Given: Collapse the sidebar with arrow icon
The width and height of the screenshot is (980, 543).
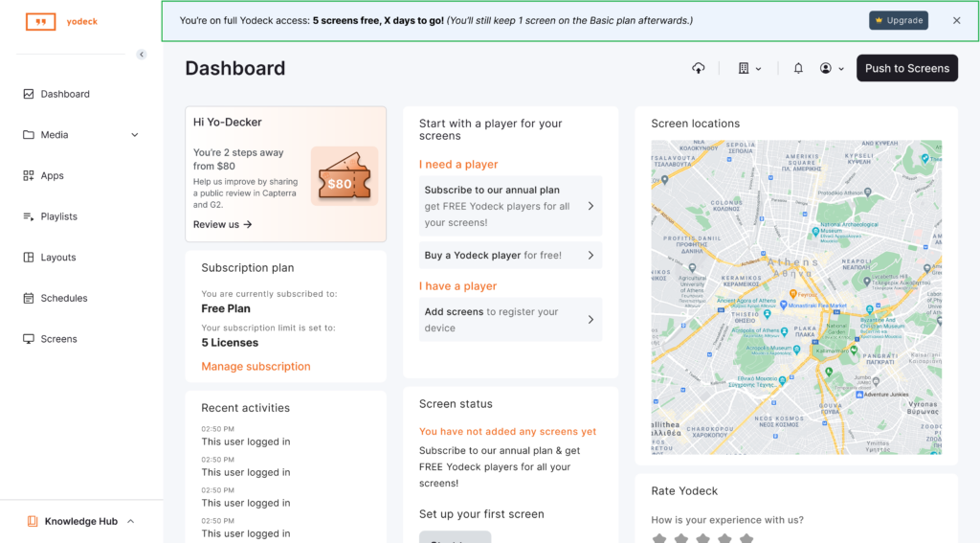Looking at the screenshot, I should click(142, 55).
